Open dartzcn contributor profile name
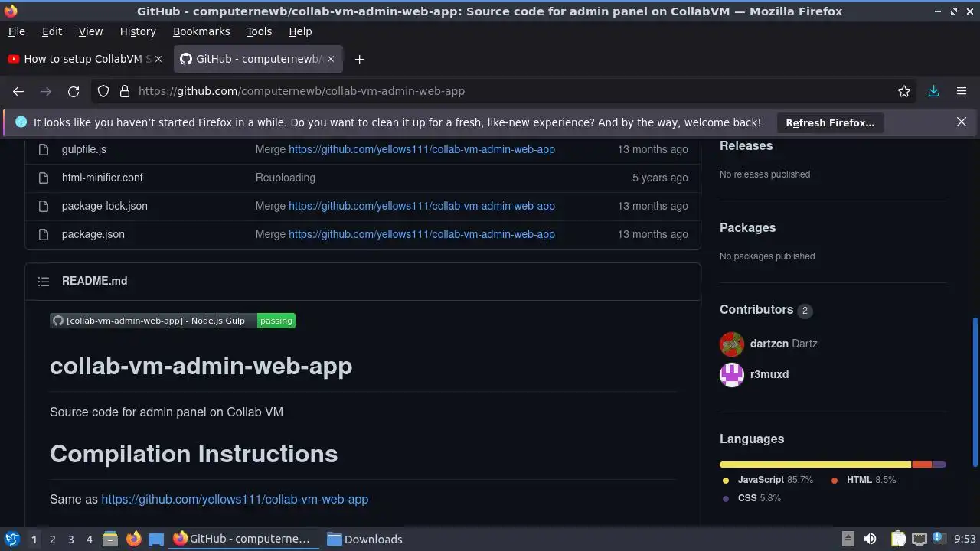 coord(769,344)
